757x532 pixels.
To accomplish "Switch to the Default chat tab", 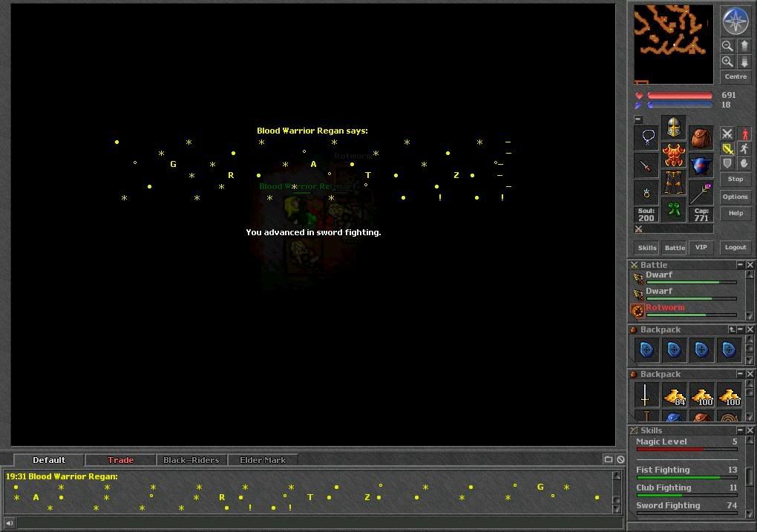I will coord(49,460).
